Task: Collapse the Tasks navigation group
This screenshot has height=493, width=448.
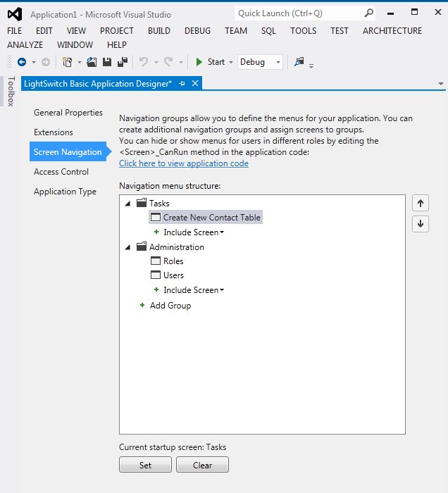Action: click(x=127, y=204)
